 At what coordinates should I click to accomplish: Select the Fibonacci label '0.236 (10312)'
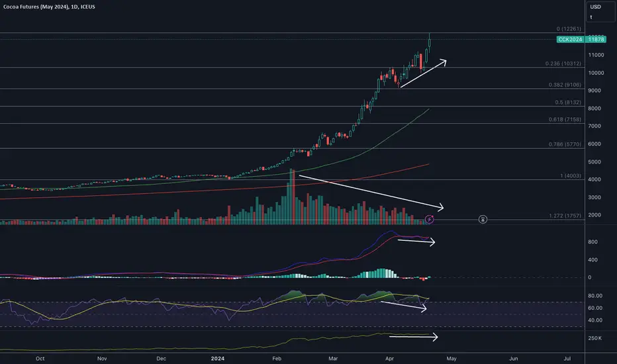click(x=563, y=64)
